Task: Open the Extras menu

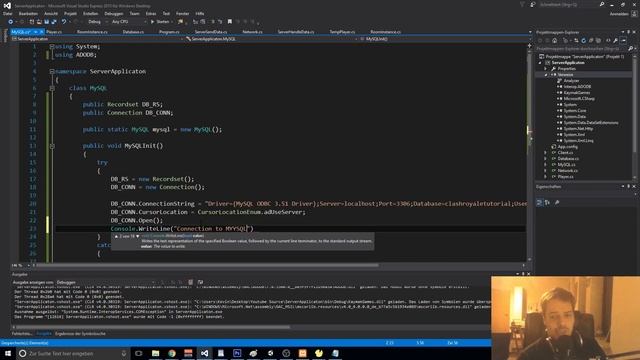Action: tap(151, 13)
